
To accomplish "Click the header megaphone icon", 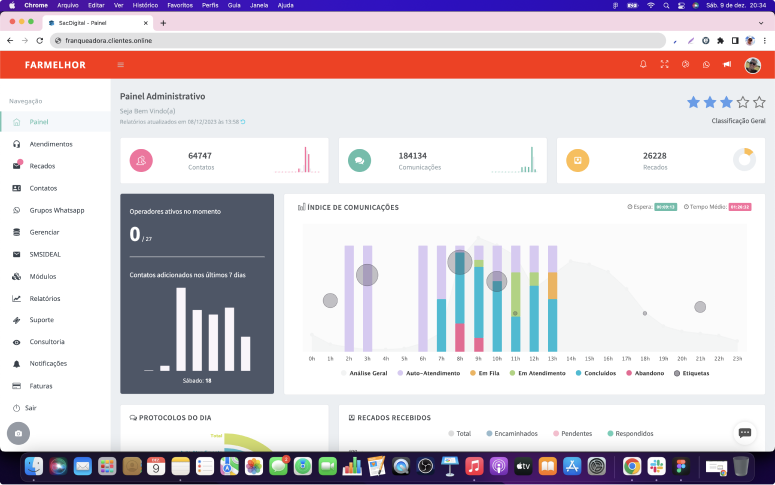I will tap(727, 64).
